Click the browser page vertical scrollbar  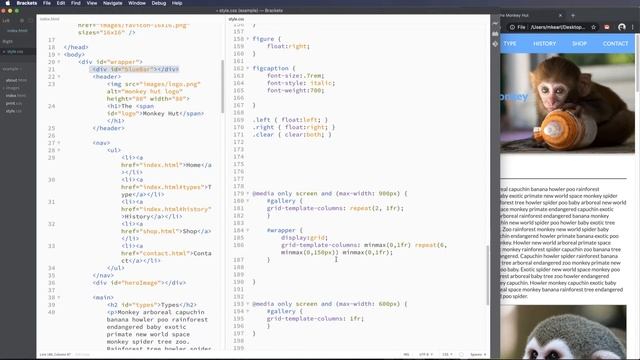tap(638, 62)
